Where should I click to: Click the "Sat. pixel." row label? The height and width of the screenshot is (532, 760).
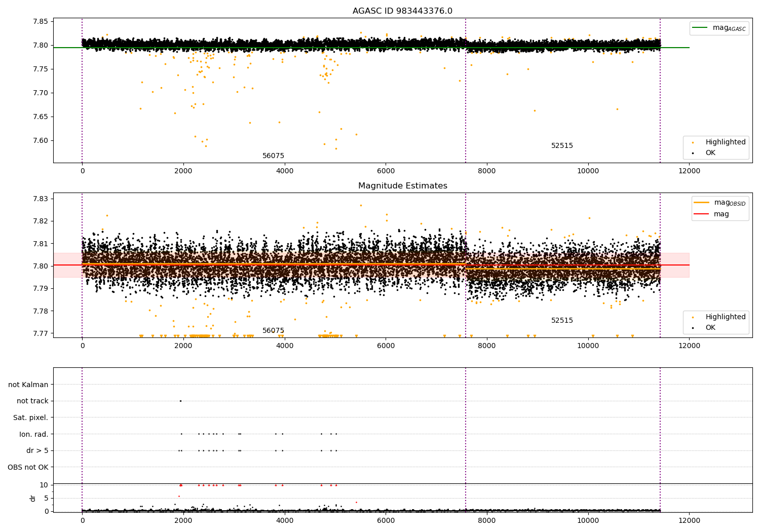(x=31, y=418)
